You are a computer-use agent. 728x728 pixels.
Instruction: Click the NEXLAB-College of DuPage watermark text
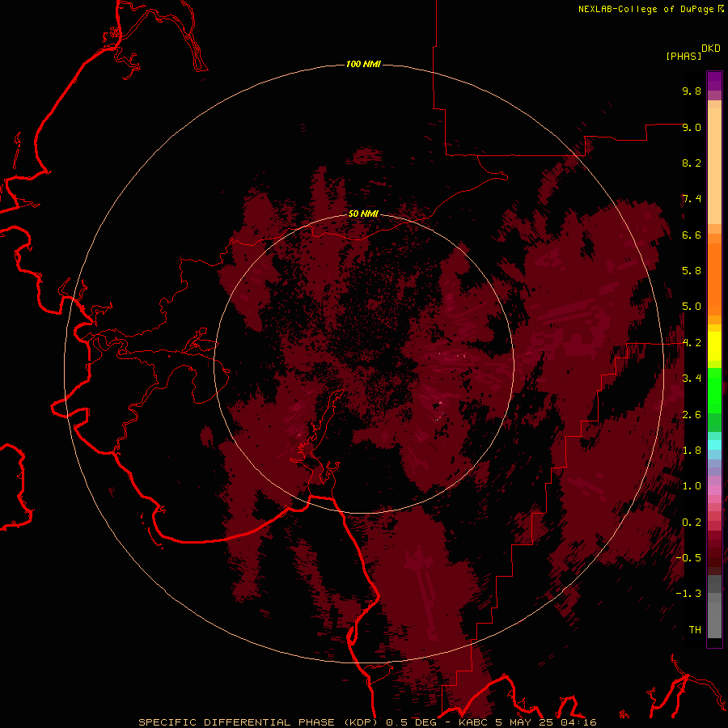(646, 9)
